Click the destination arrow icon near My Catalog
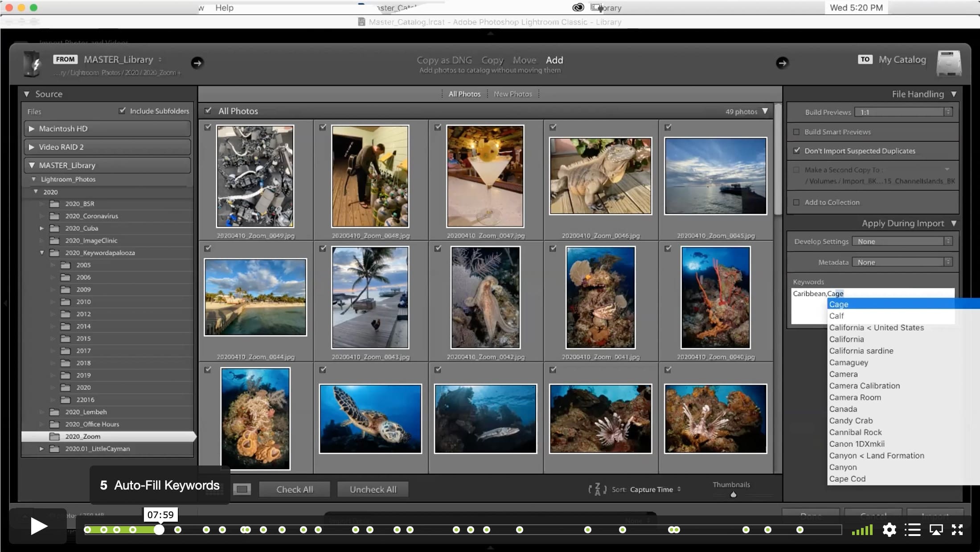Screen dimensions: 980x552 click(782, 63)
